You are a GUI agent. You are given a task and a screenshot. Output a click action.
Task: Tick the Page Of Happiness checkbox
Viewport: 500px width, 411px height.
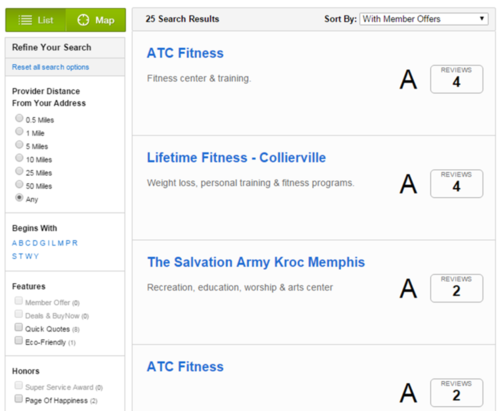(x=19, y=398)
